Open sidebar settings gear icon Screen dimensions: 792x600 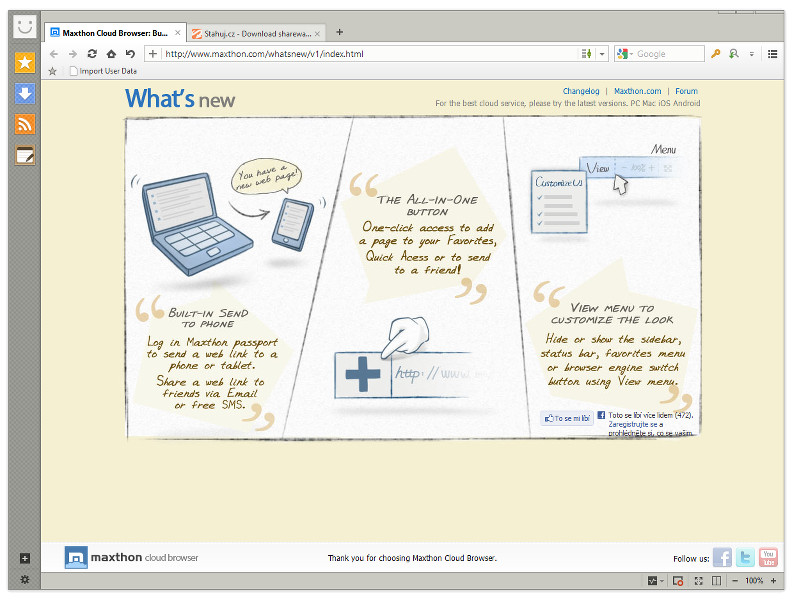(25, 579)
